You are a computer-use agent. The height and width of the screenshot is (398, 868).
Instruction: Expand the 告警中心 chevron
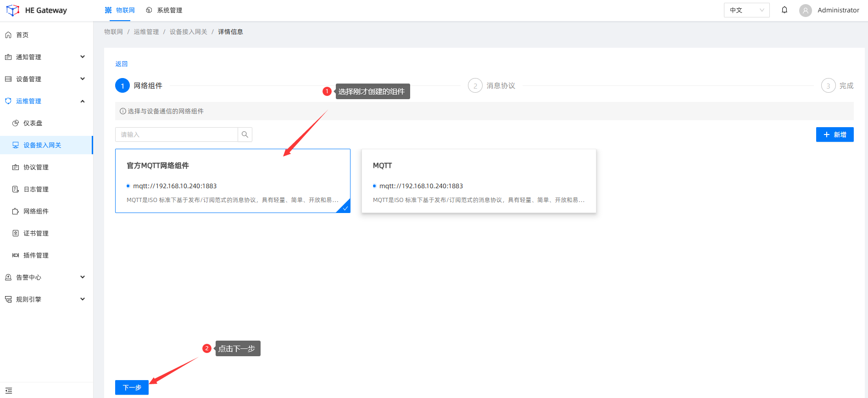coord(83,277)
